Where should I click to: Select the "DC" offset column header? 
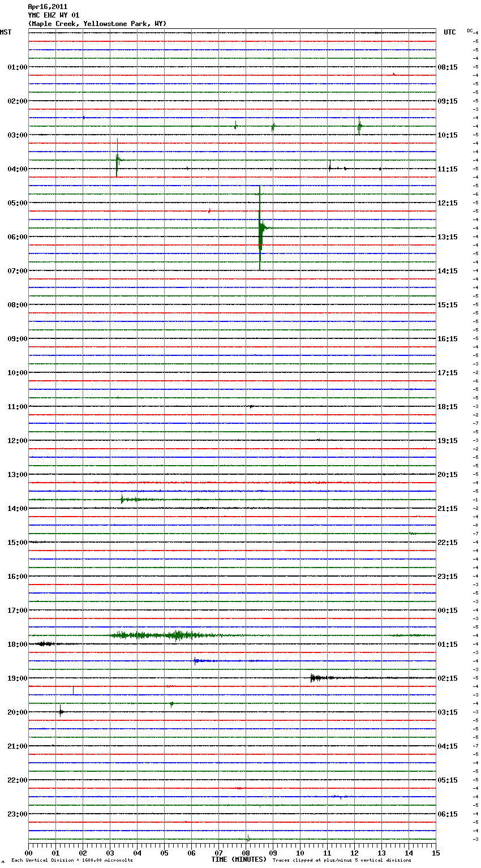pos(470,30)
